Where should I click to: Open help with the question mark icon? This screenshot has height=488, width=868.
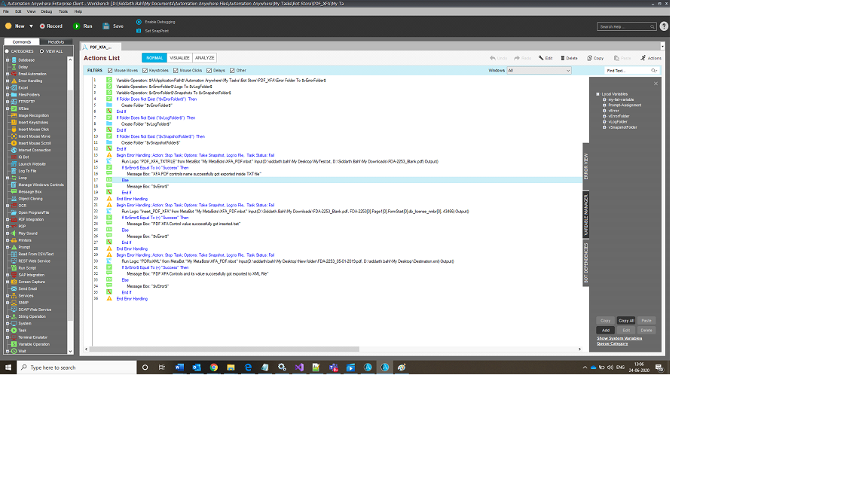click(x=664, y=26)
